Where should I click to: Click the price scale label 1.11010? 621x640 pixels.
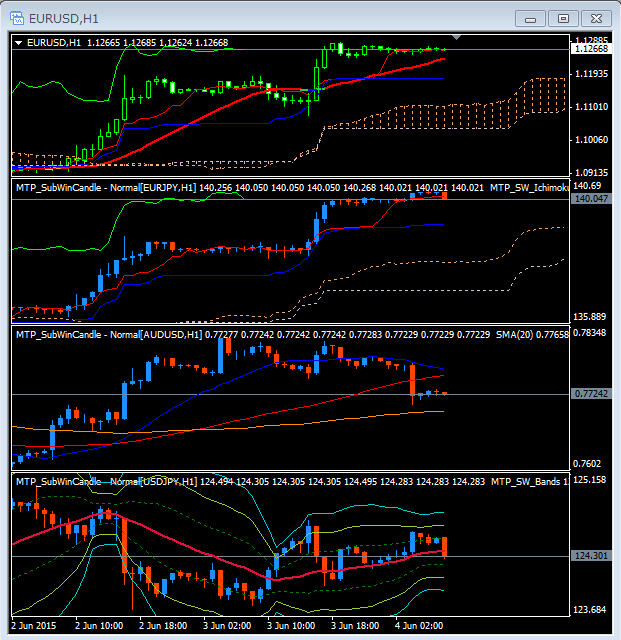[591, 107]
